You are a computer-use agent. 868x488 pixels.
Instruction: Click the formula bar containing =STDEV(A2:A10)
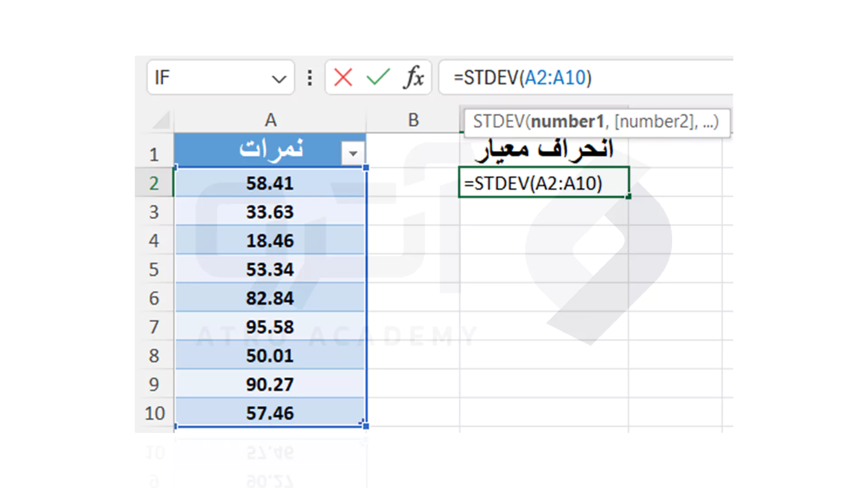[x=586, y=77]
